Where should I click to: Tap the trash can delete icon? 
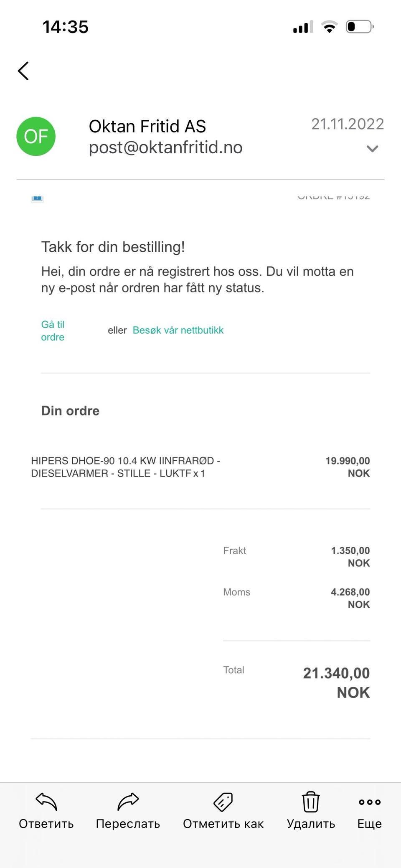pos(311,802)
